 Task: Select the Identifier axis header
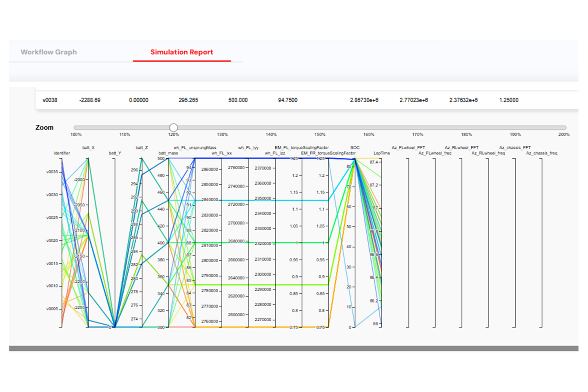62,153
